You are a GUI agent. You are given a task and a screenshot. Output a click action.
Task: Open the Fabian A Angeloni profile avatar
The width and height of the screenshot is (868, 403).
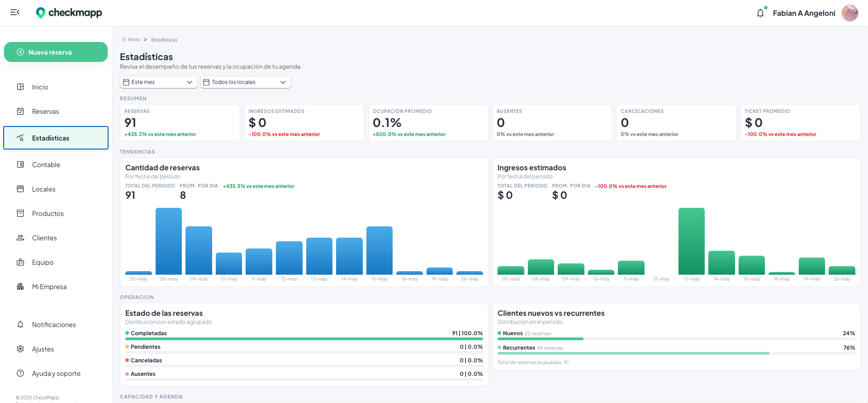(x=850, y=13)
